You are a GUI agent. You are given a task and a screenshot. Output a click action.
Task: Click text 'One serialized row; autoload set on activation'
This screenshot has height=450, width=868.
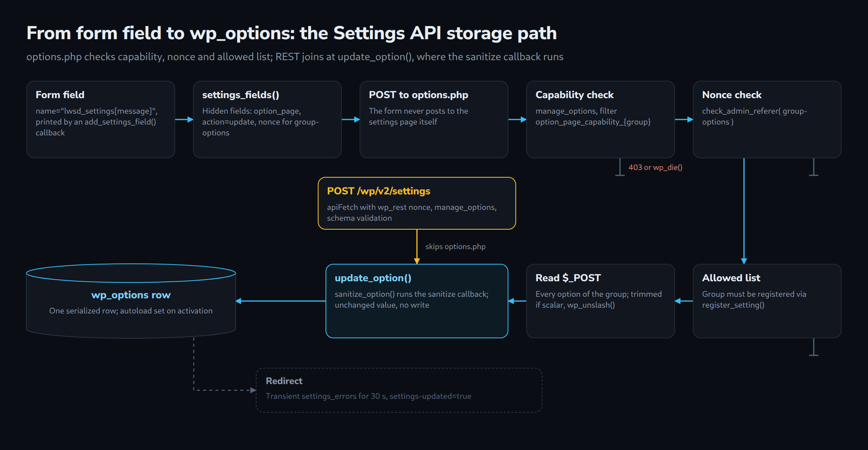(x=131, y=311)
